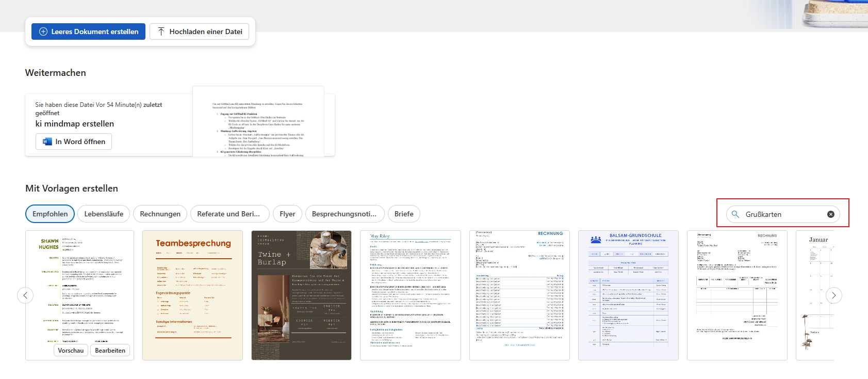Click Vorschau on Shawn Hughes template
Image resolution: width=868 pixels, height=379 pixels.
point(71,350)
